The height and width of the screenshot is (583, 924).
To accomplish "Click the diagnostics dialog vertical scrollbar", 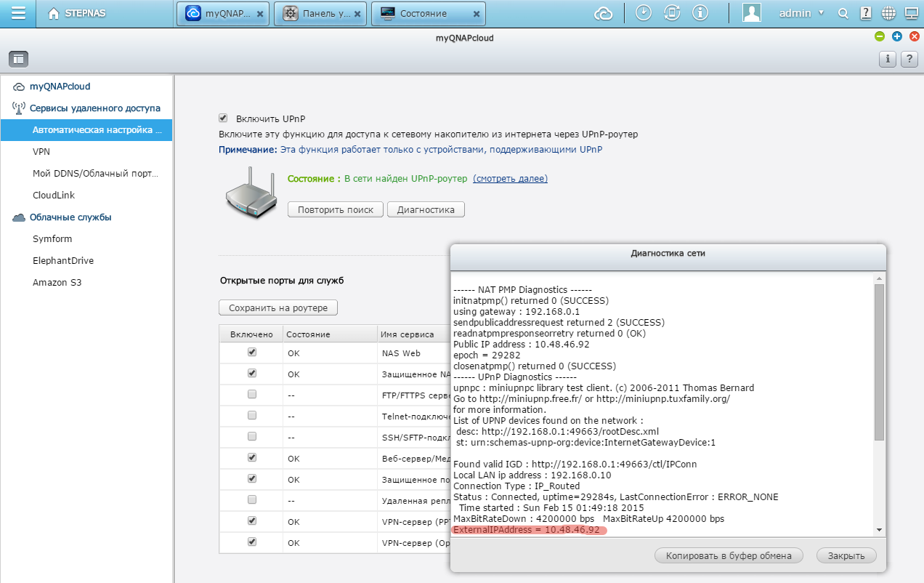I will tap(879, 363).
